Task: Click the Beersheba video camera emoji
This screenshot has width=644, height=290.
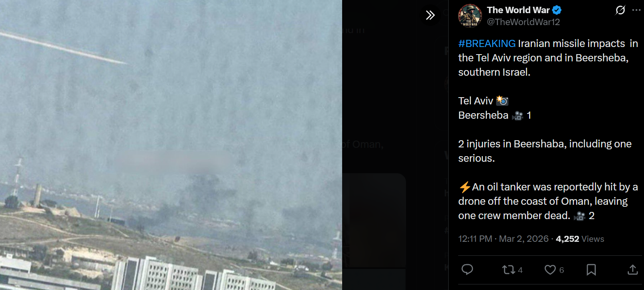Action: [x=518, y=116]
